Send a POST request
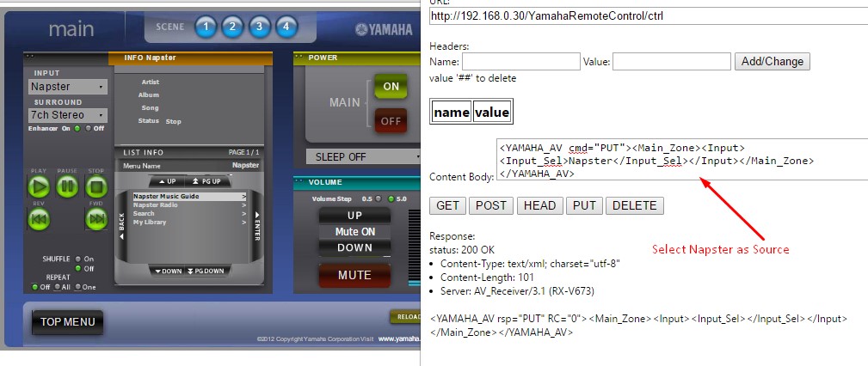868x366 pixels. point(491,205)
